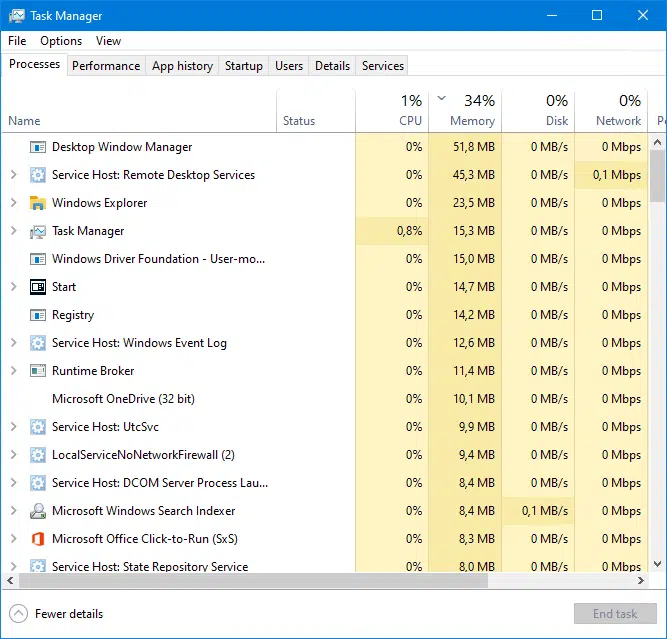Select the Registry process name
The image size is (667, 639).
coord(73,315)
